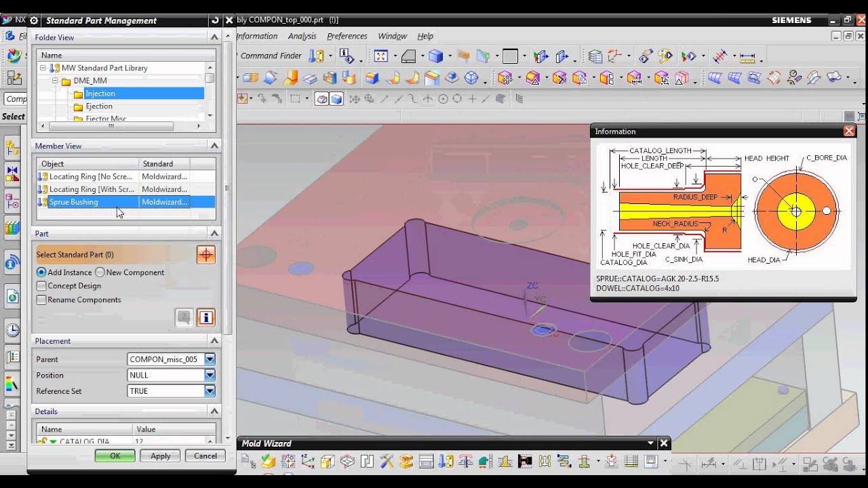Click the layer settings toolbar icon
The height and width of the screenshot is (488, 868).
pos(595,56)
